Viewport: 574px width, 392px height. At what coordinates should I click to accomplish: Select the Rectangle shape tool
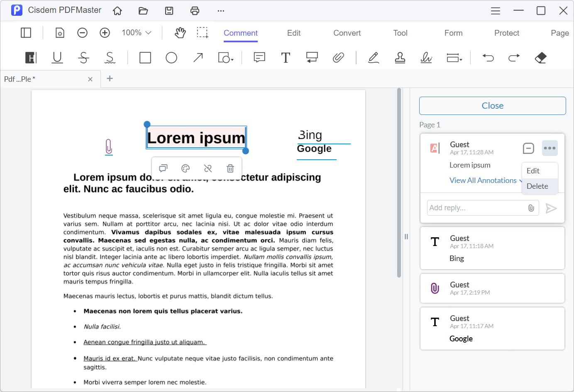pos(145,58)
